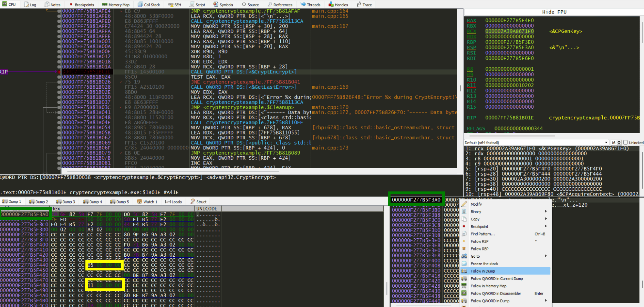Open the Script tab
The image size is (644, 307).
coord(197,4)
